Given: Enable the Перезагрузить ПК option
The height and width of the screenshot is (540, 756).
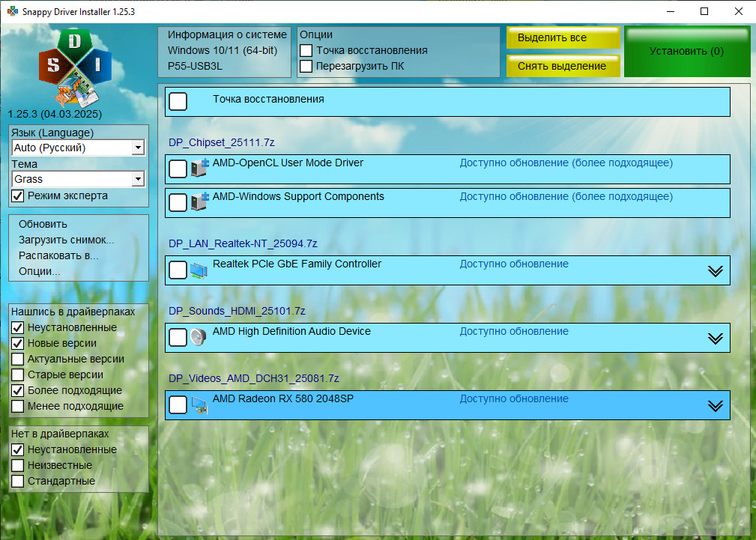Looking at the screenshot, I should coord(306,66).
